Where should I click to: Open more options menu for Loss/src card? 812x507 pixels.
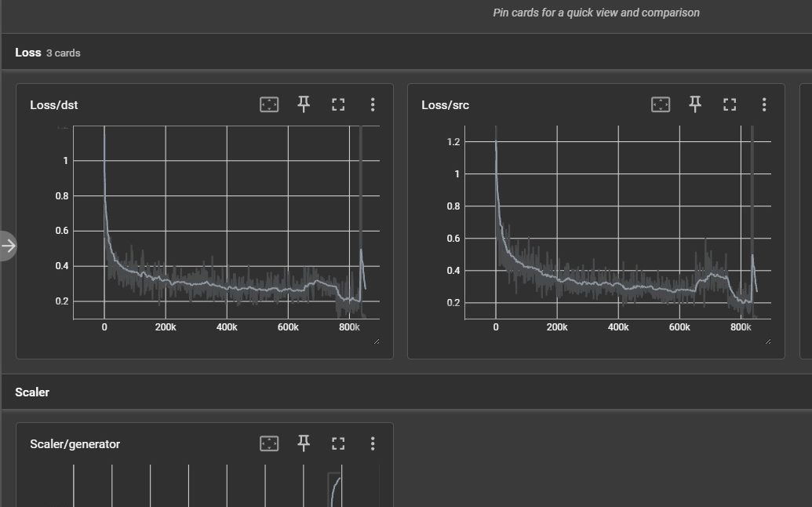(764, 104)
